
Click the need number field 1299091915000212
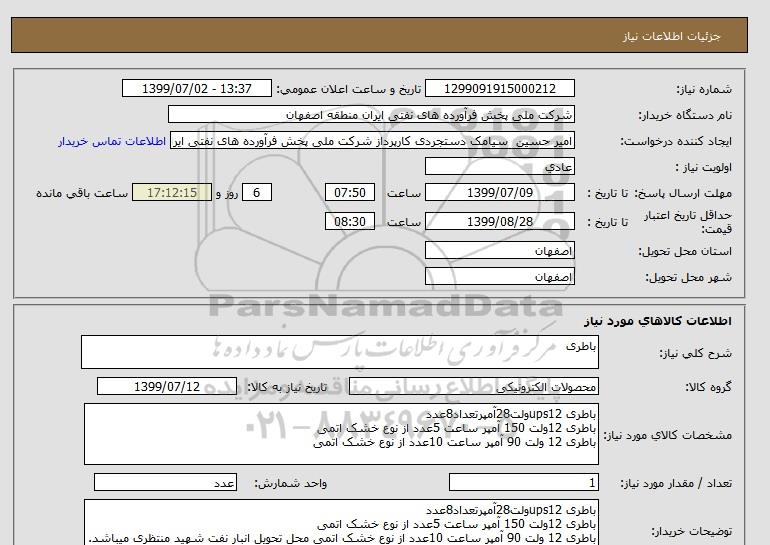499,89
